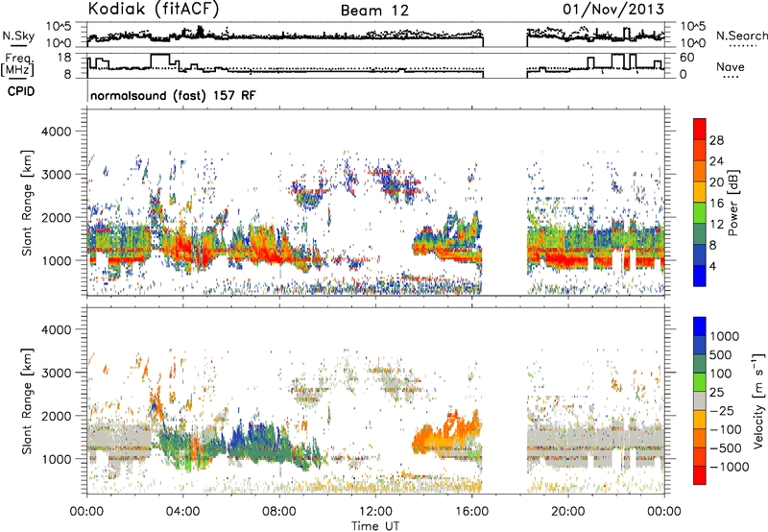Click the "04:00" time tick label

pyautogui.click(x=182, y=512)
